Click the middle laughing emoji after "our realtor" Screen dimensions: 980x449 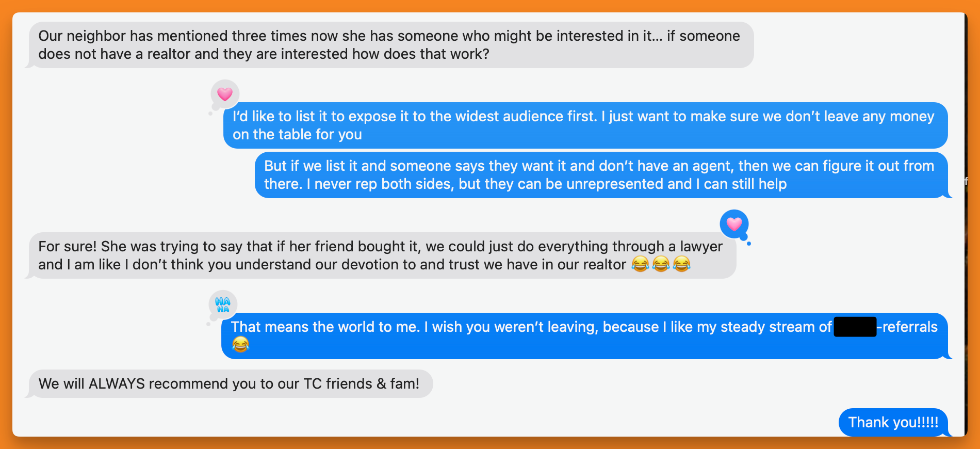[661, 265]
